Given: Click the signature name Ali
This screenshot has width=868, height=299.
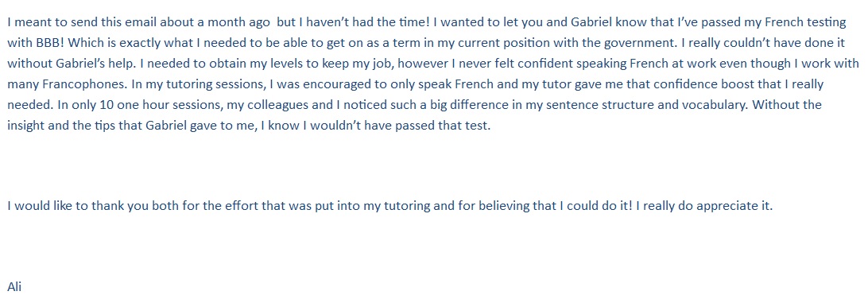Looking at the screenshot, I should click(x=14, y=287).
